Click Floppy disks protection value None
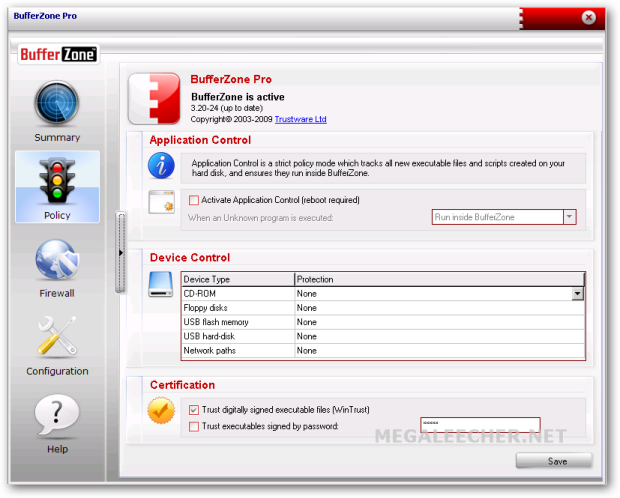This screenshot has width=620, height=498. pyautogui.click(x=307, y=308)
